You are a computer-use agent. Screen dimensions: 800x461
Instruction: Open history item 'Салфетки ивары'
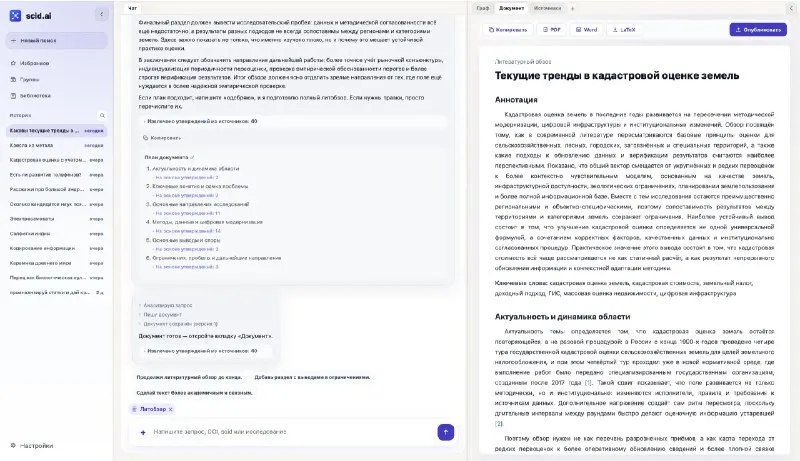click(56, 234)
